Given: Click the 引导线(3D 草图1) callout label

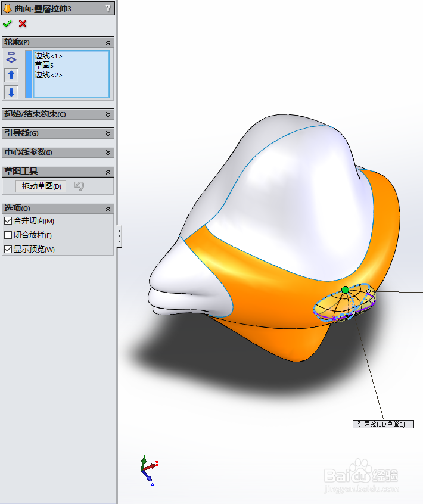Looking at the screenshot, I should coord(383,424).
